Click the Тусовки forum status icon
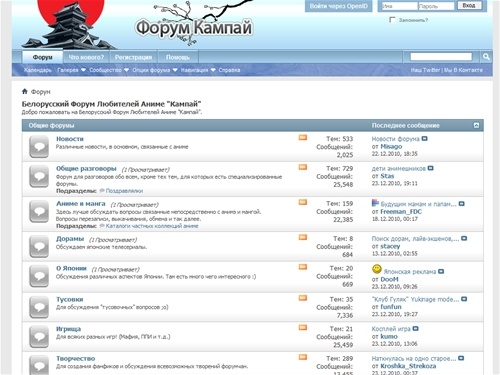 click(x=39, y=307)
